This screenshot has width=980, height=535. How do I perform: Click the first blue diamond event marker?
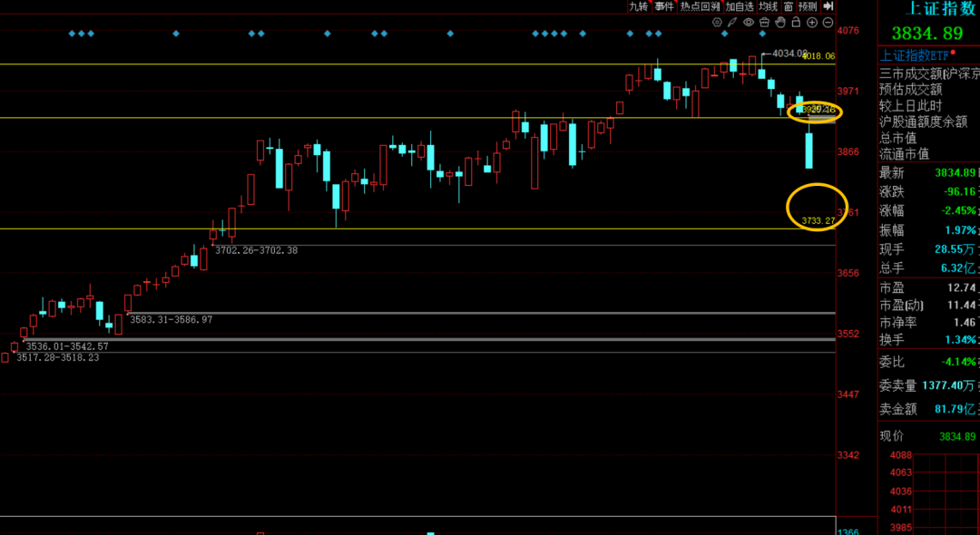click(x=72, y=34)
